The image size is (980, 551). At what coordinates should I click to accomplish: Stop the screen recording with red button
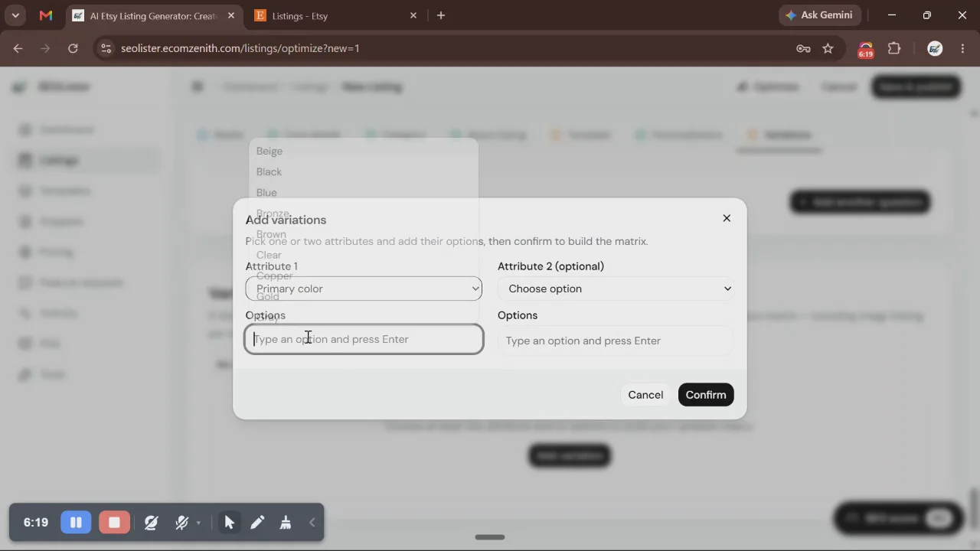[114, 523]
